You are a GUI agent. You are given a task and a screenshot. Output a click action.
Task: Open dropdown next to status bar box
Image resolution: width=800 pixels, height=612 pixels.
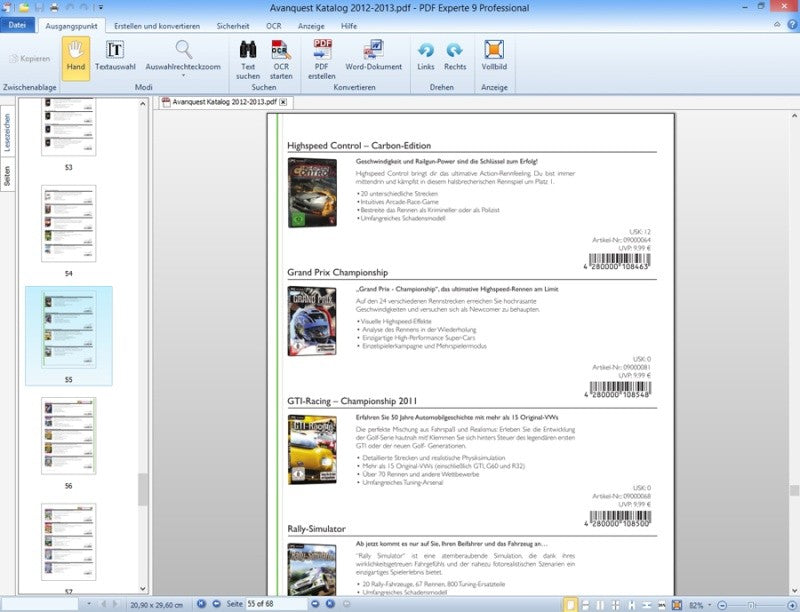coord(89,604)
